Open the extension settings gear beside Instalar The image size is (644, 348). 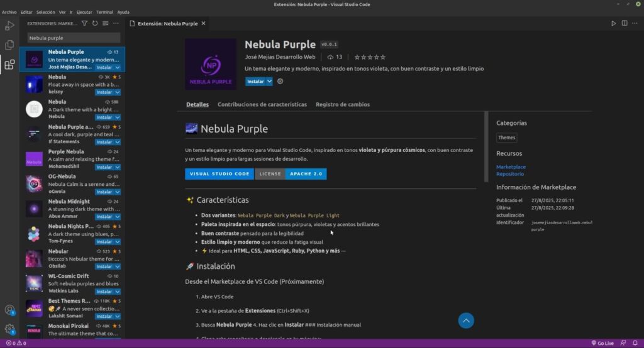[280, 81]
